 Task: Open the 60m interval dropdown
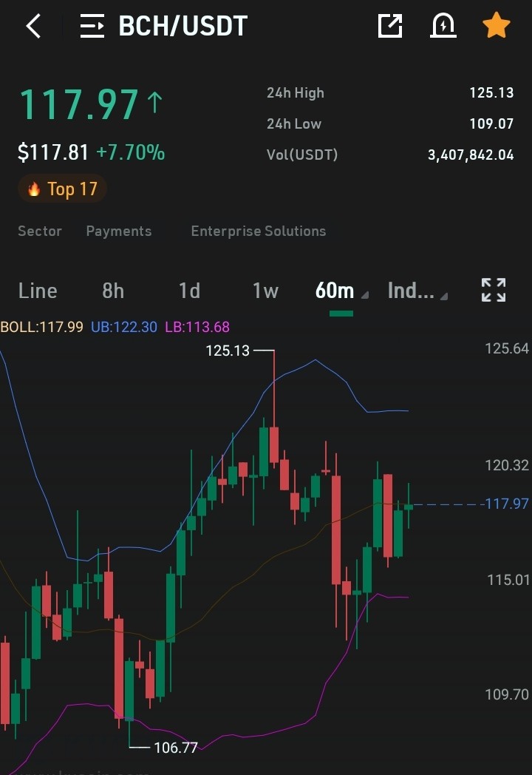point(342,291)
